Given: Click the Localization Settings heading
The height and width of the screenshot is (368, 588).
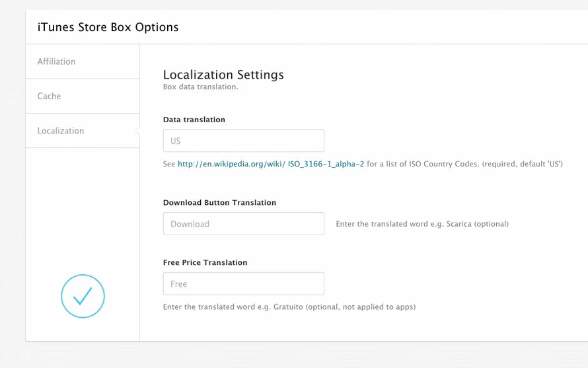Looking at the screenshot, I should pos(223,75).
